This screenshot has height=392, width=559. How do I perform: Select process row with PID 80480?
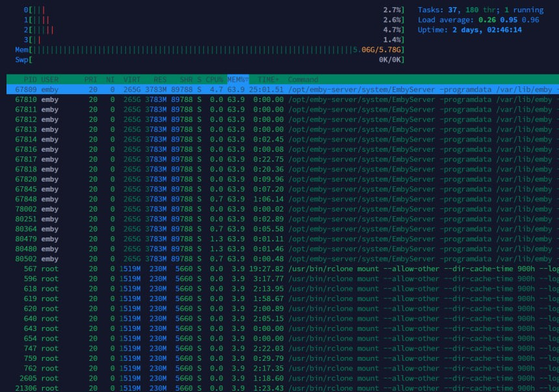(x=282, y=249)
